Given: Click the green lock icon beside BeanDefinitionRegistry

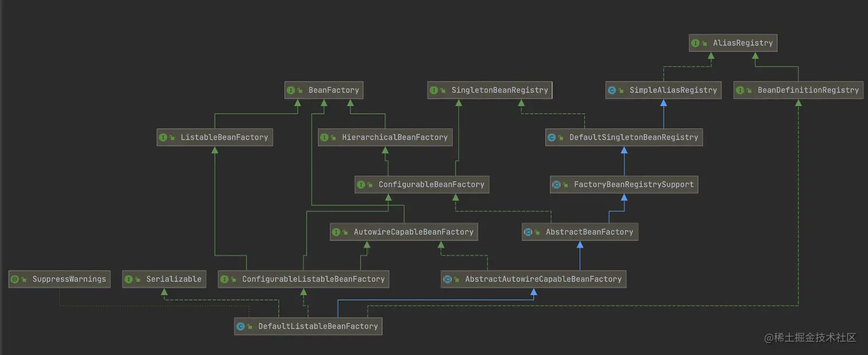Looking at the screenshot, I should pyautogui.click(x=750, y=91).
